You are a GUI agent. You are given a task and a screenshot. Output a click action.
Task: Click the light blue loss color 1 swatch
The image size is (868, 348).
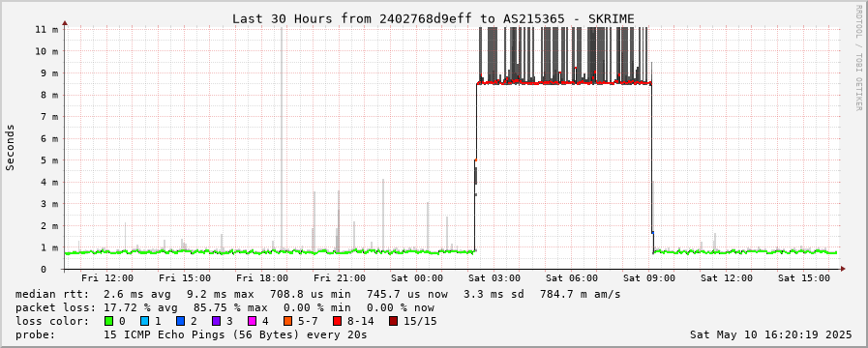point(144,321)
